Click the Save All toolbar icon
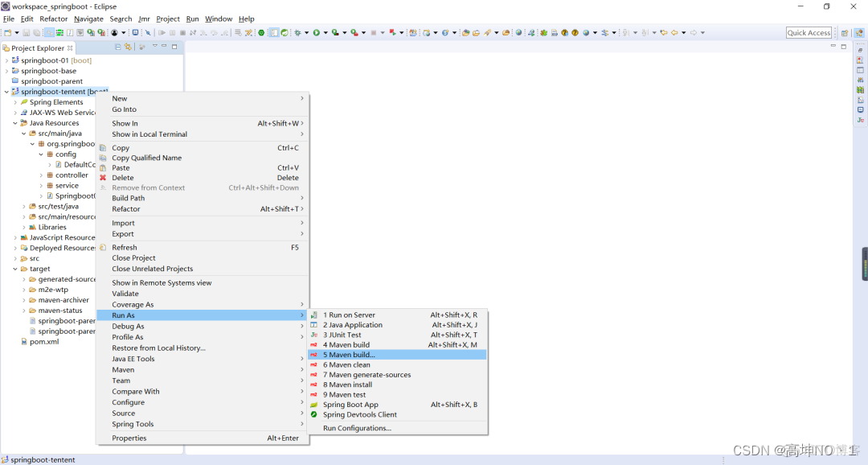Viewport: 868px width, 465px height. coord(36,33)
